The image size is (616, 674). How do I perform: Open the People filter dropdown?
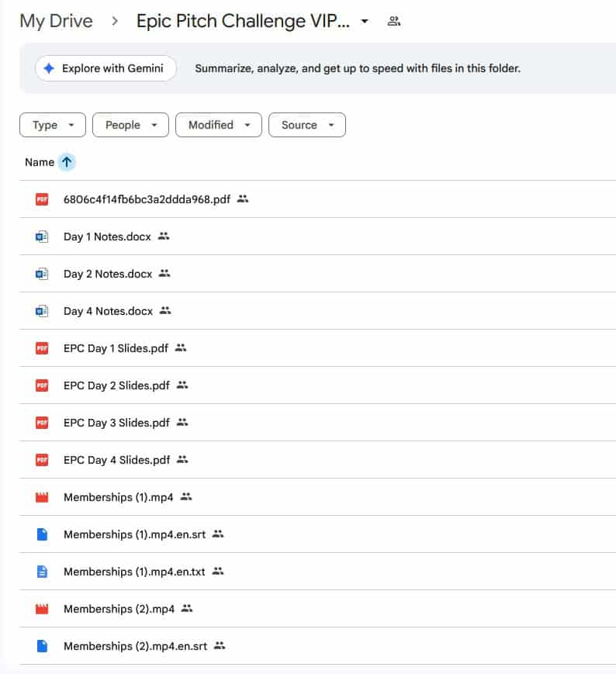coord(130,125)
